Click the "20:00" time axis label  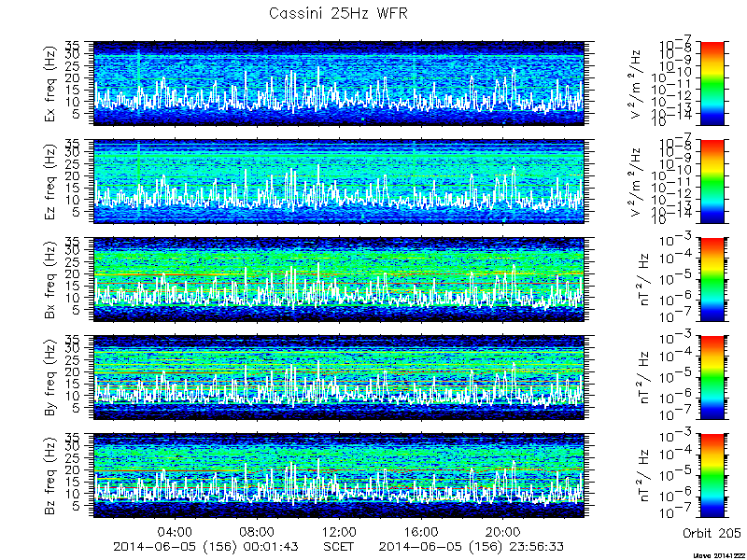[x=503, y=531]
